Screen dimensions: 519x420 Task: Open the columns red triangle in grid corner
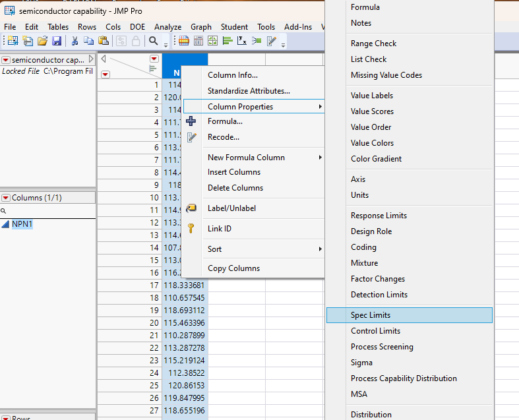pyautogui.click(x=154, y=59)
